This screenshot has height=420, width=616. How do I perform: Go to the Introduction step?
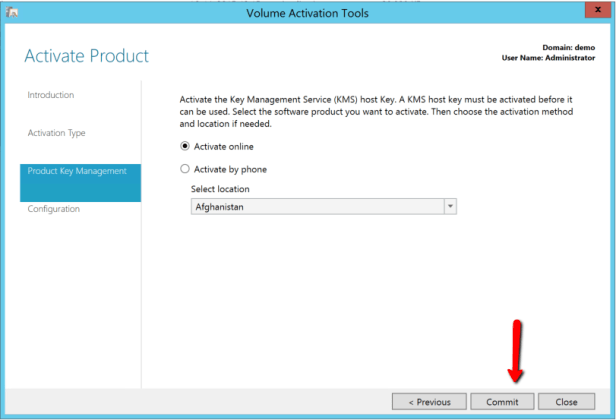(x=51, y=95)
